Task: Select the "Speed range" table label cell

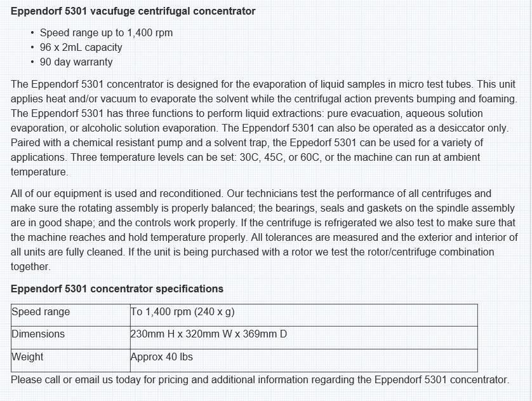Action: (41, 312)
